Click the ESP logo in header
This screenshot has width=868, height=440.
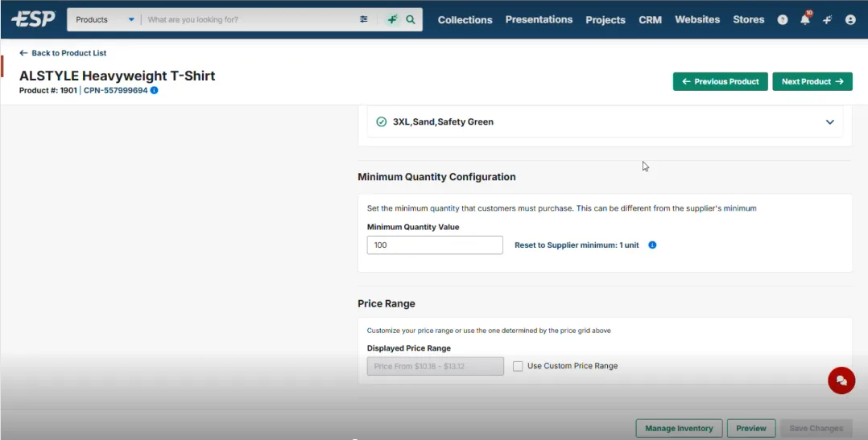(33, 19)
